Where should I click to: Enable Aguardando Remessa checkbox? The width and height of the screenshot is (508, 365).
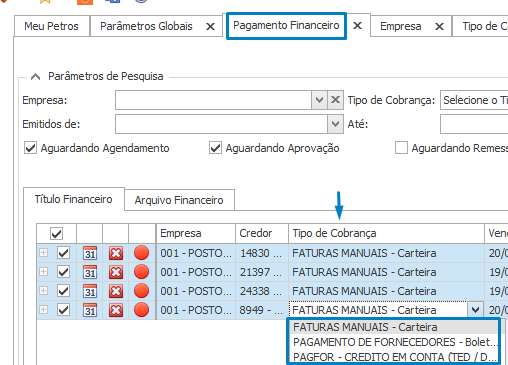click(401, 148)
